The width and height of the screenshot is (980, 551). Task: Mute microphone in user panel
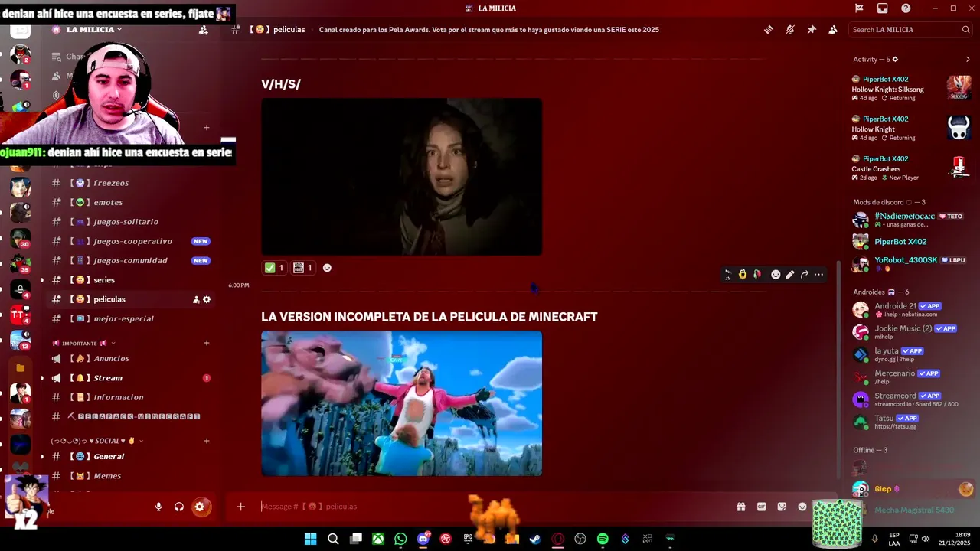158,507
